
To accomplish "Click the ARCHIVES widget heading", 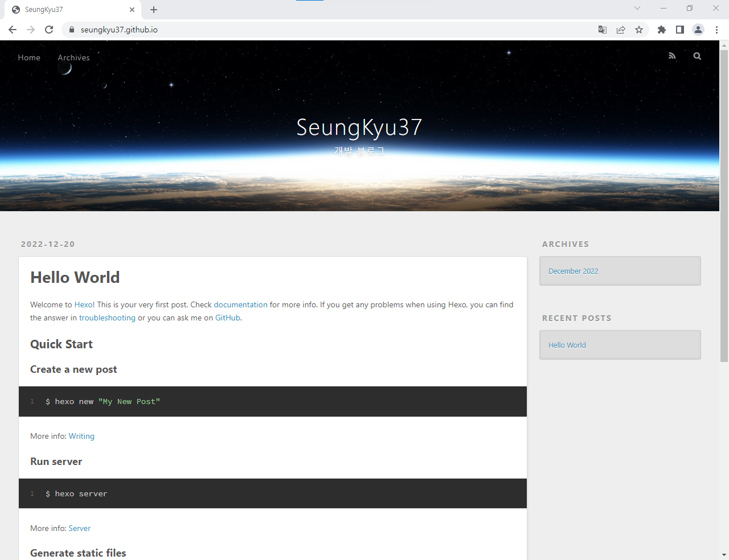I will [566, 244].
